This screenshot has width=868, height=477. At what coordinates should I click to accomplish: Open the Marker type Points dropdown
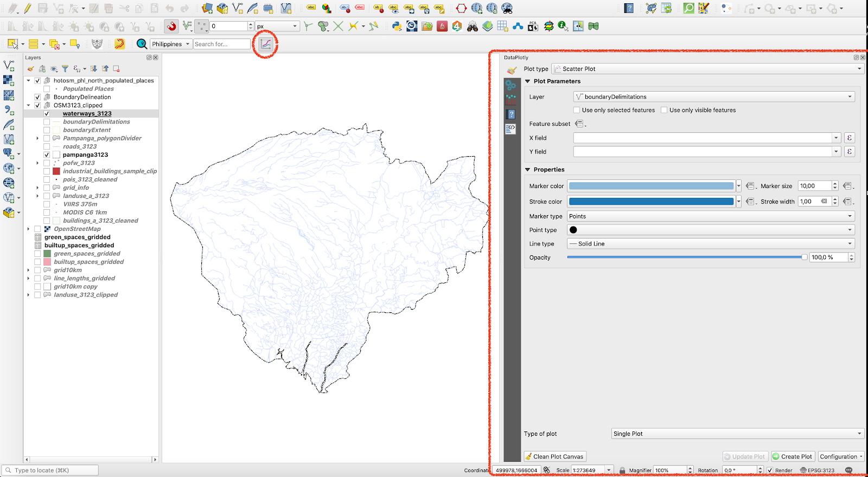pos(711,216)
